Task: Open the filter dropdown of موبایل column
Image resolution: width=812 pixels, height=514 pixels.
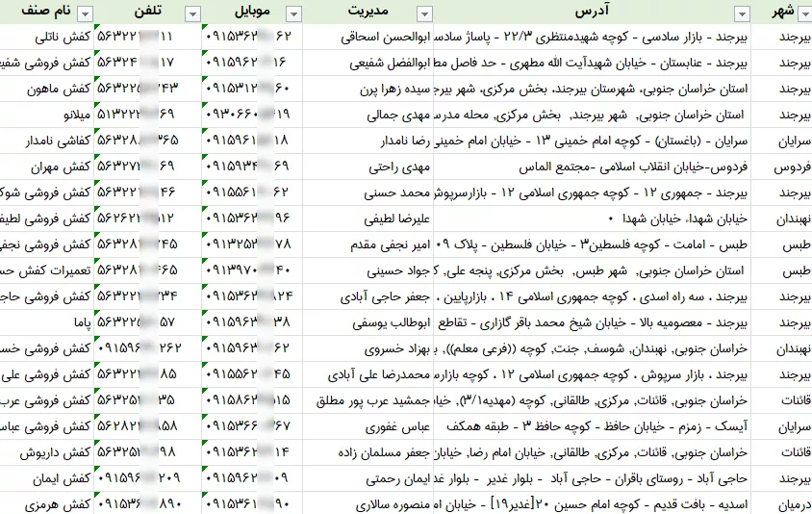Action: (x=293, y=14)
